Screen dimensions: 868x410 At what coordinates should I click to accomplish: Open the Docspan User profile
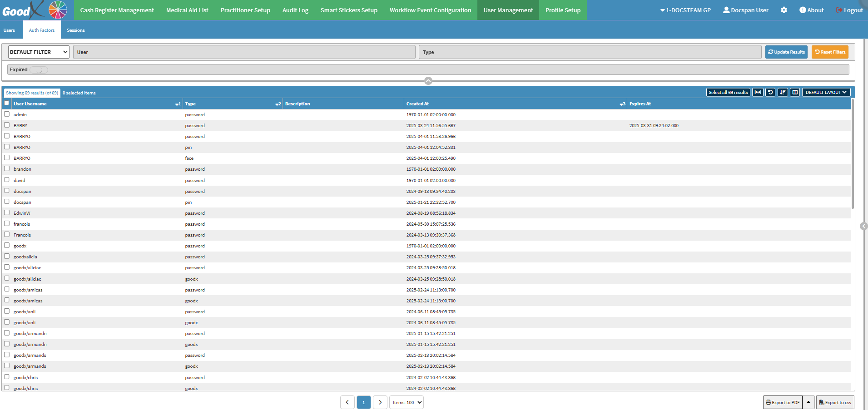[x=746, y=10]
